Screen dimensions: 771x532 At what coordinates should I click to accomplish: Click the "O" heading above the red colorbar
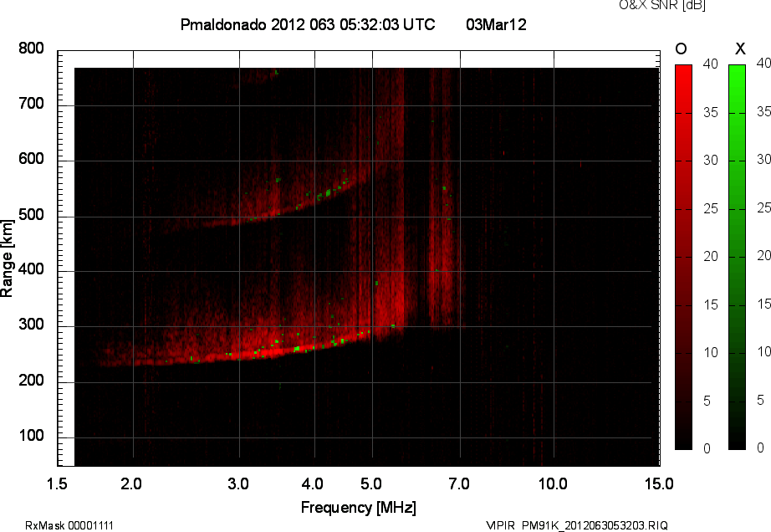(x=681, y=49)
